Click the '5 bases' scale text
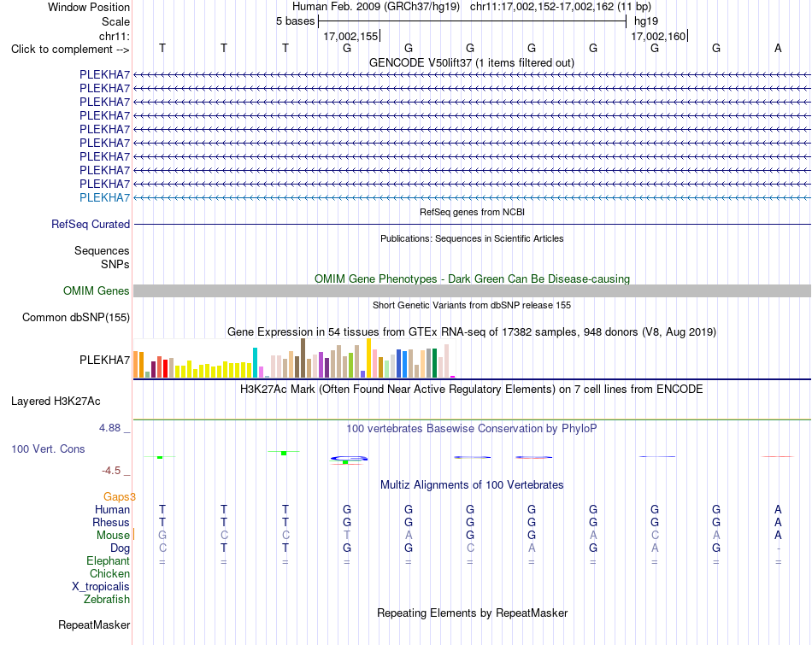The width and height of the screenshot is (812, 645). tap(295, 21)
